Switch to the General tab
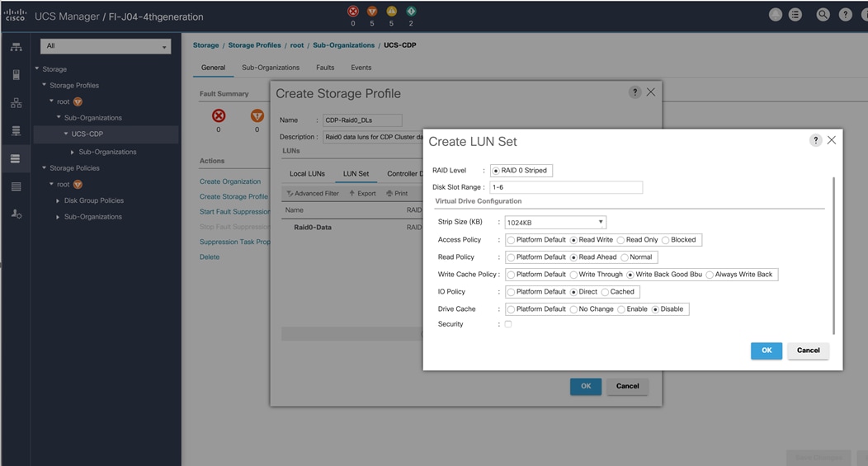The height and width of the screenshot is (466, 868). 213,68
